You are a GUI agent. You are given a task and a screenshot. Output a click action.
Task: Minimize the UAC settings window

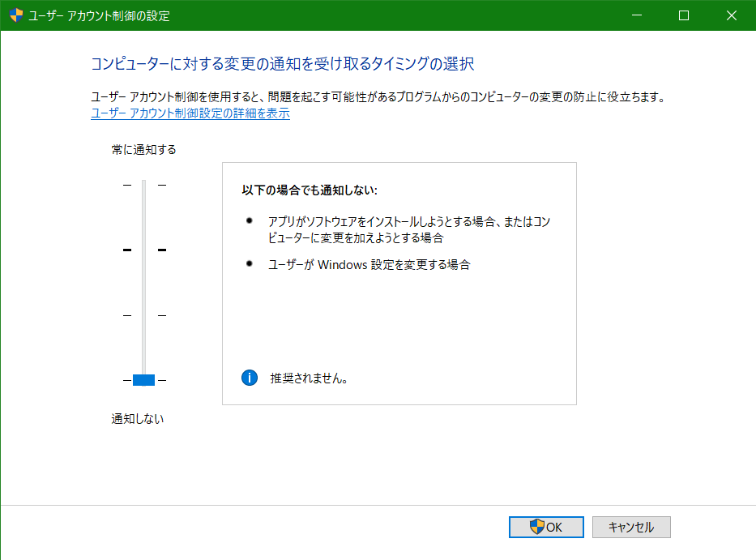[x=637, y=15]
